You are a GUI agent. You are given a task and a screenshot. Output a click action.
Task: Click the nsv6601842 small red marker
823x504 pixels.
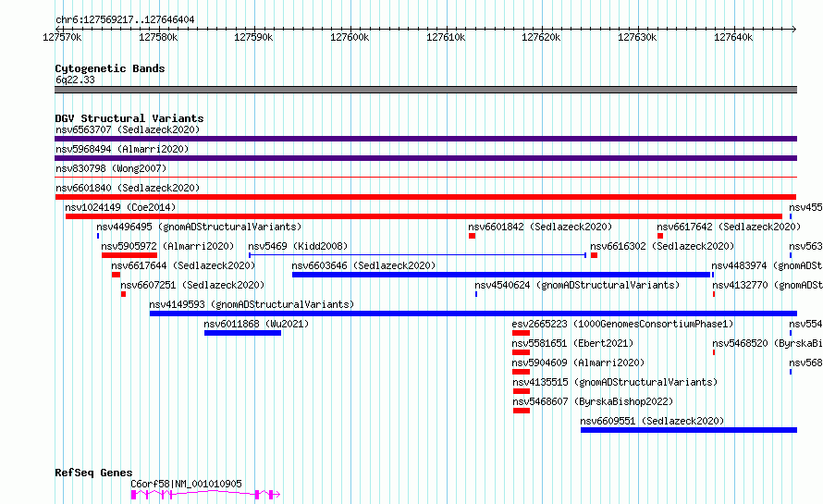(472, 236)
